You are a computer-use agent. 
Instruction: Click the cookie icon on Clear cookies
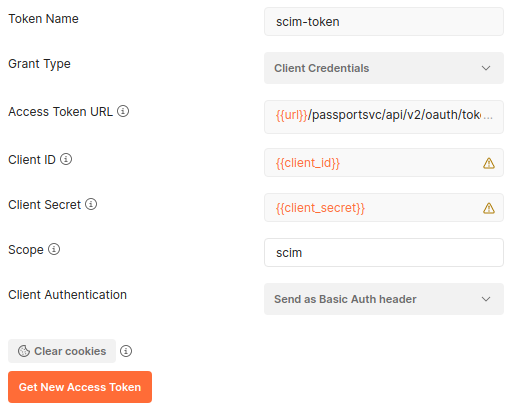click(x=24, y=351)
